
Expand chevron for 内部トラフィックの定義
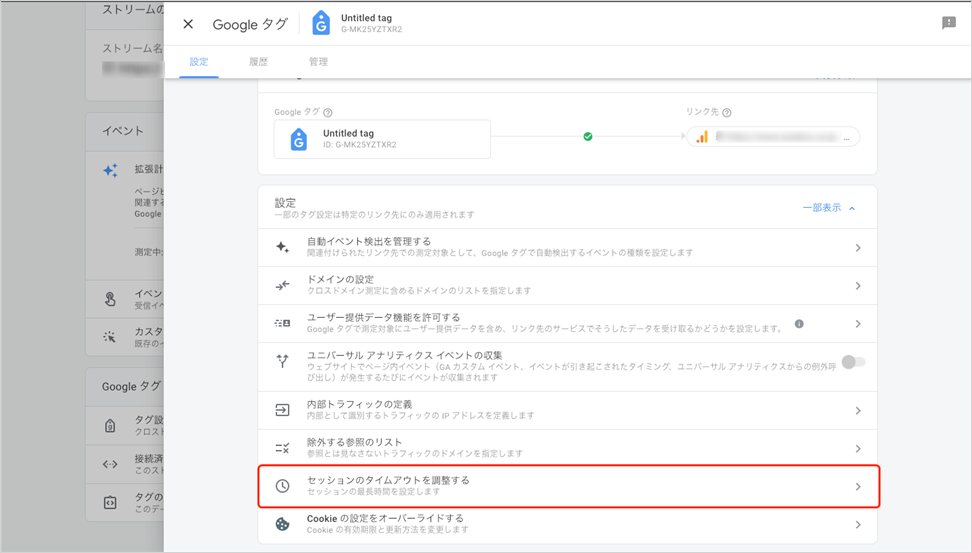pyautogui.click(x=858, y=410)
